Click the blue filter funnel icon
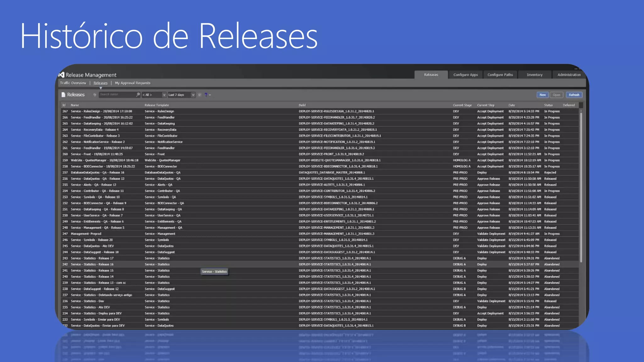The width and height of the screenshot is (644, 362). [x=206, y=95]
